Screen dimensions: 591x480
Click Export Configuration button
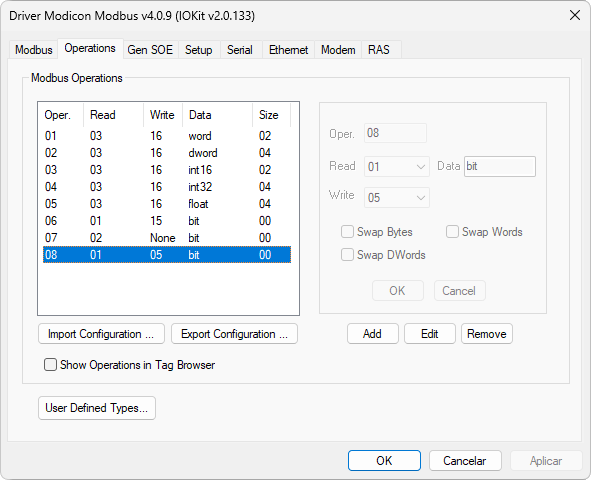click(x=234, y=334)
